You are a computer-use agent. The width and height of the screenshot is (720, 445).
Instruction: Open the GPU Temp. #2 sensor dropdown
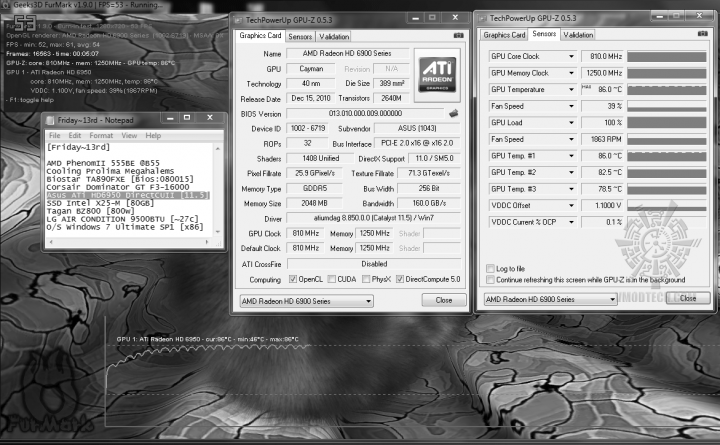(x=571, y=172)
